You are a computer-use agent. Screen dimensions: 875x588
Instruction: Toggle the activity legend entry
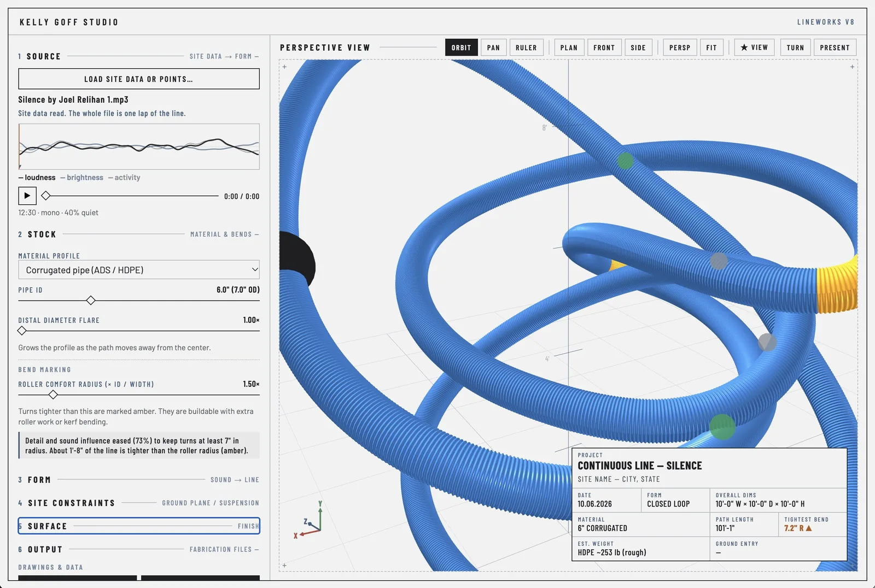tap(124, 178)
